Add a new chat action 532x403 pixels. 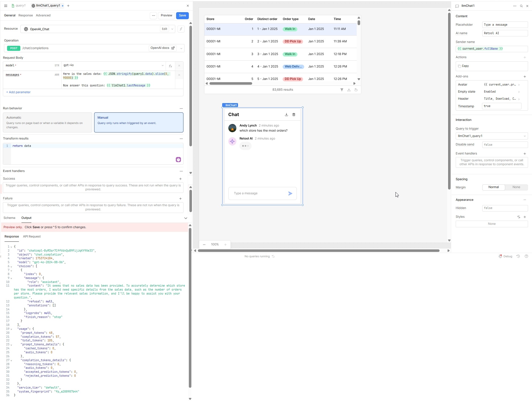525,57
